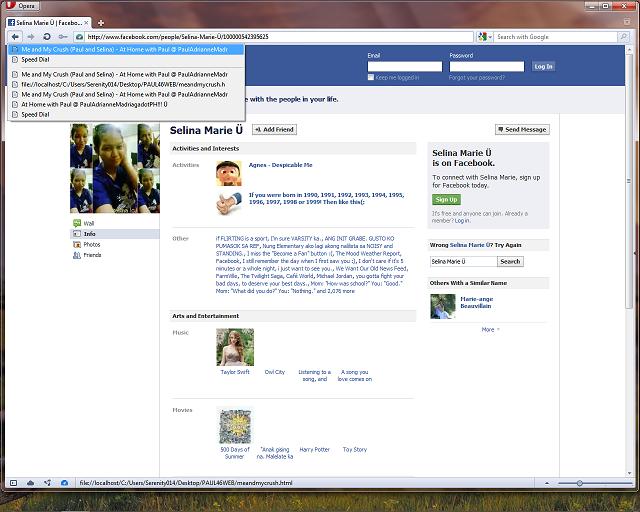Open the Photos sidebar link
The image size is (640, 512).
(91, 245)
